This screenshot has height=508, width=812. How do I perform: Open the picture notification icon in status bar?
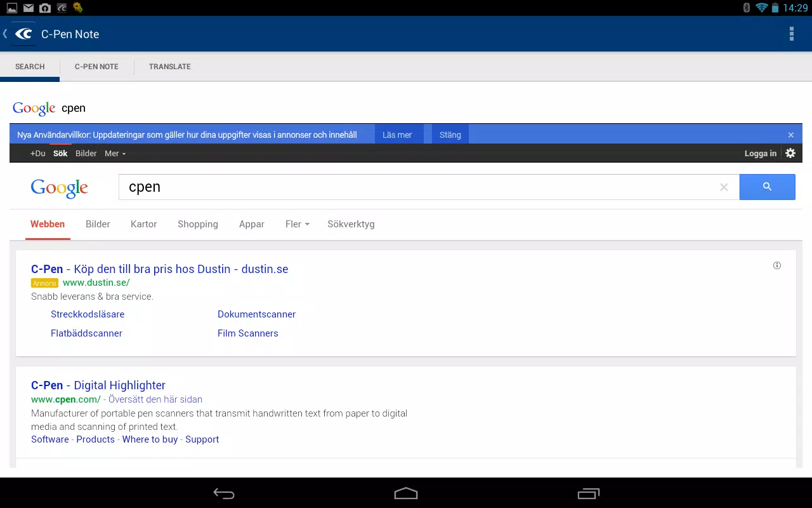[x=12, y=8]
